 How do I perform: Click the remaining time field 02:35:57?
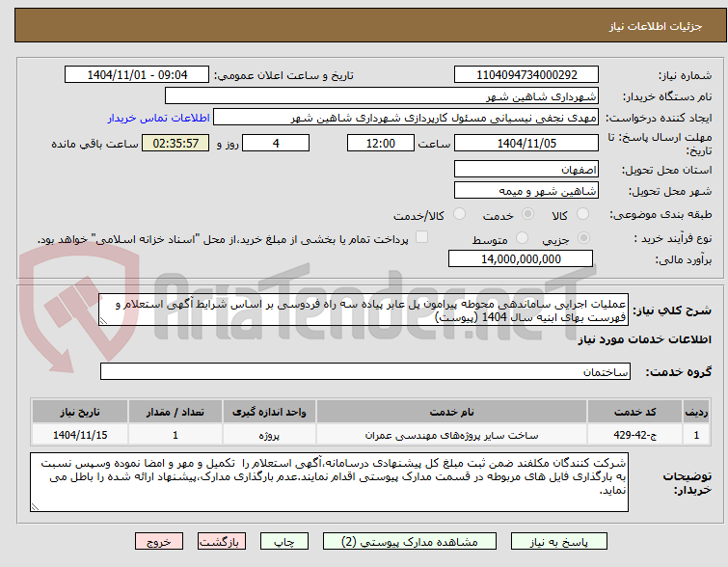click(175, 143)
